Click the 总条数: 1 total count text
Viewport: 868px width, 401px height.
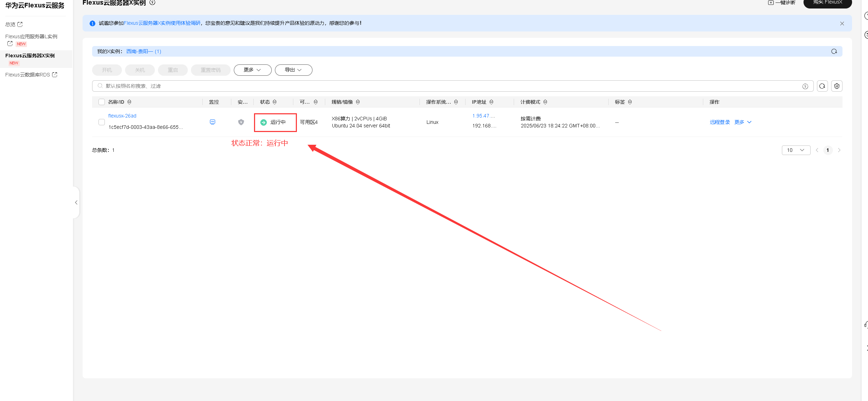pos(103,150)
